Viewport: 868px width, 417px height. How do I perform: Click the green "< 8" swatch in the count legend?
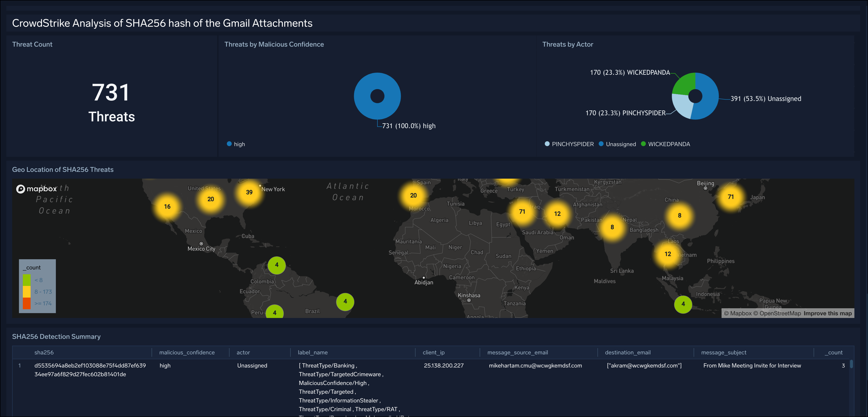[x=27, y=280]
